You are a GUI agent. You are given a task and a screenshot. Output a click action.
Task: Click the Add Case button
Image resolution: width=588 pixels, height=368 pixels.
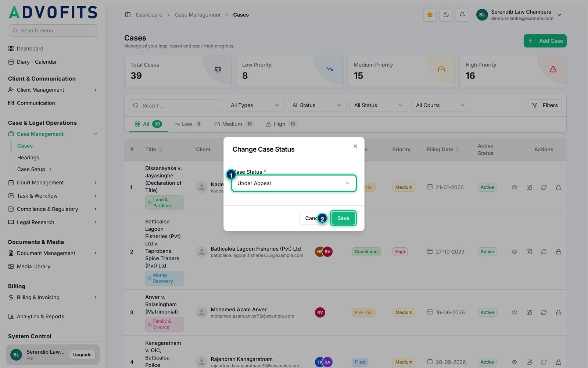click(x=545, y=41)
